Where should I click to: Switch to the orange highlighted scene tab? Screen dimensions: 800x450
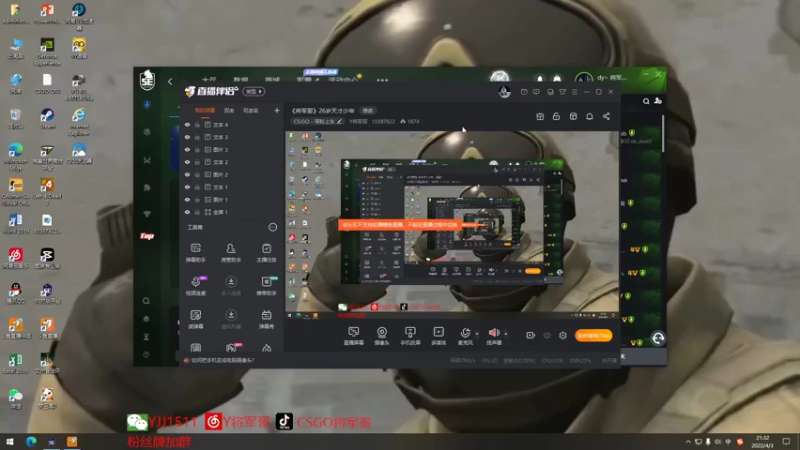click(205, 111)
